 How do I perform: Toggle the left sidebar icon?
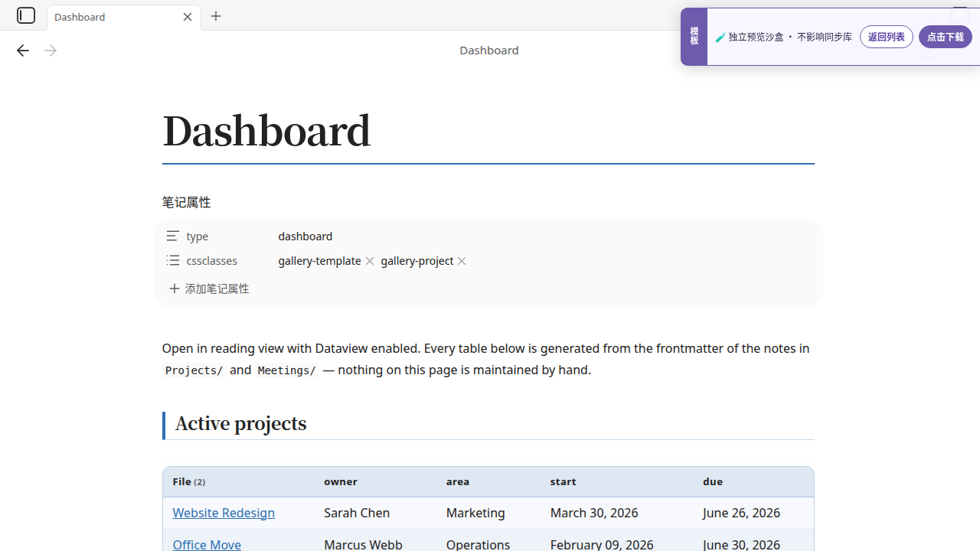tap(26, 15)
